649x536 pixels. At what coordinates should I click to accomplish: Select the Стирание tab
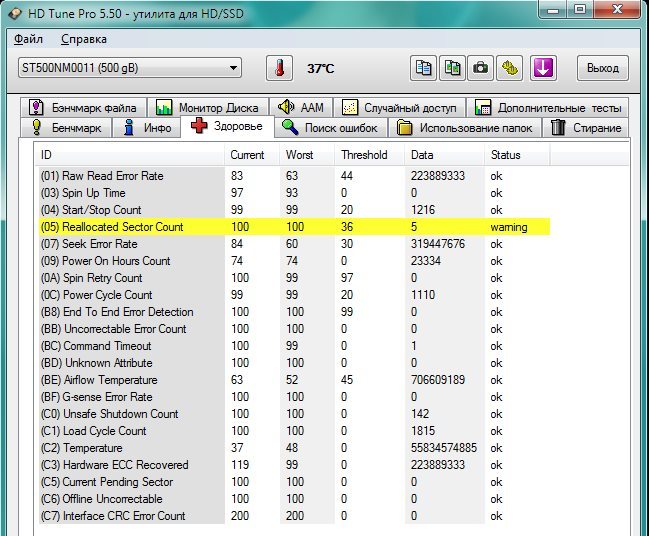(x=588, y=128)
